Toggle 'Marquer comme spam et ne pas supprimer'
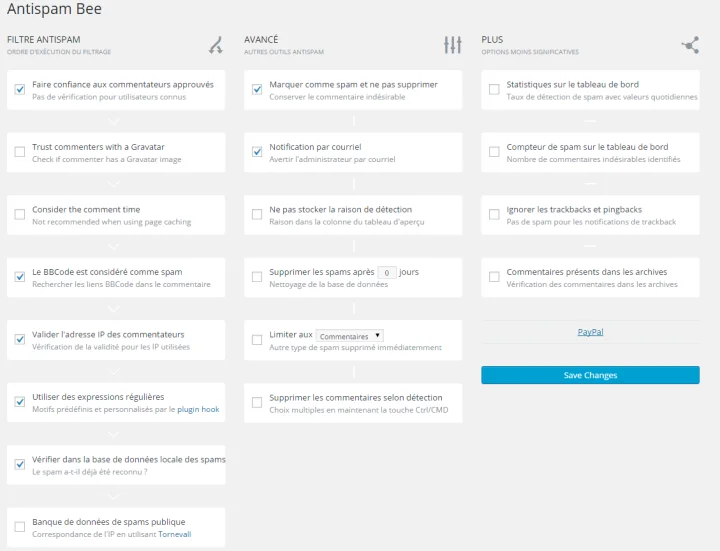This screenshot has width=720, height=551. (x=257, y=89)
